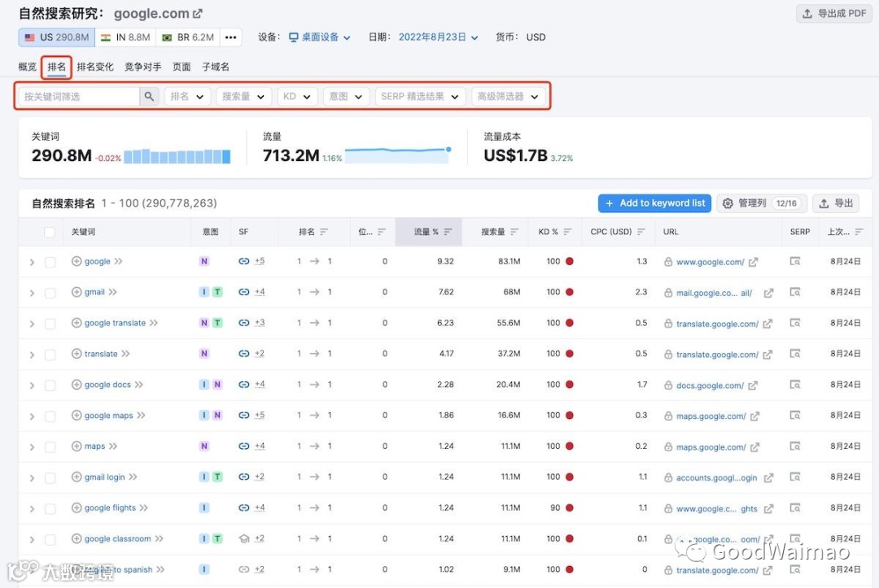This screenshot has height=588, width=879.
Task: Open the 排名 filter dropdown
Action: [187, 96]
